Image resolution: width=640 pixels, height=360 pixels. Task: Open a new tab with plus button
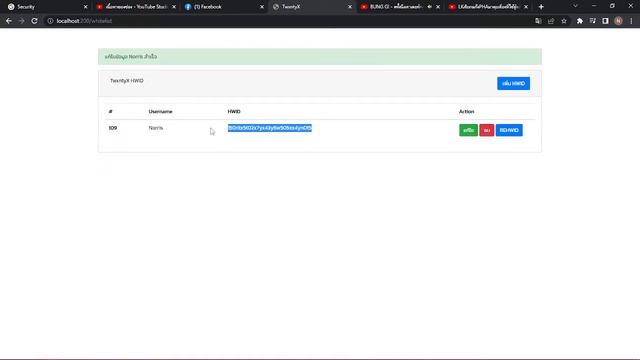pos(541,7)
